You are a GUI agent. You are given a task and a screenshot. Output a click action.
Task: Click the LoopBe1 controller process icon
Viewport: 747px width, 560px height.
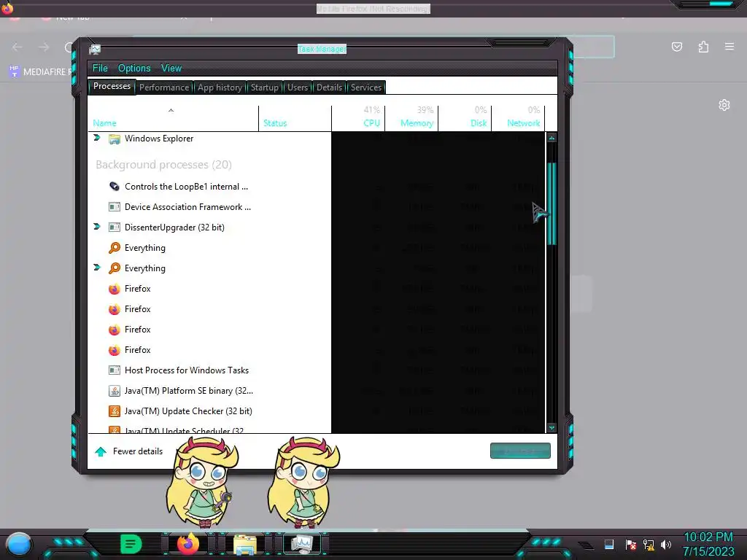(115, 186)
